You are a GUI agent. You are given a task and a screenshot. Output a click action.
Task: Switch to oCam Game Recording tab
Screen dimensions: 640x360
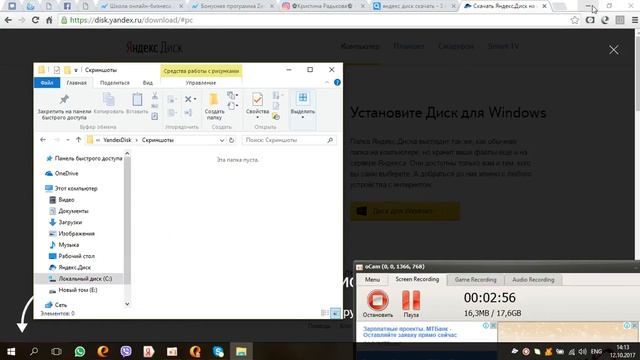pyautogui.click(x=476, y=280)
